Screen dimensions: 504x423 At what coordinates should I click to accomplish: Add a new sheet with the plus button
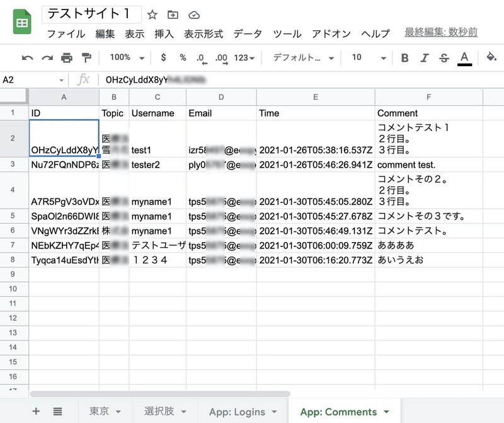pos(36,411)
